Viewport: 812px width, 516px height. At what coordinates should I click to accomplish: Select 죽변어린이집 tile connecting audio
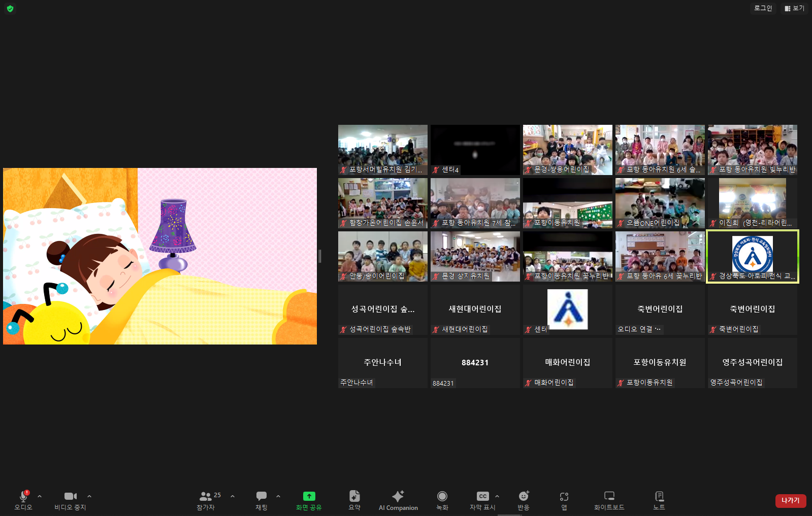tap(660, 309)
